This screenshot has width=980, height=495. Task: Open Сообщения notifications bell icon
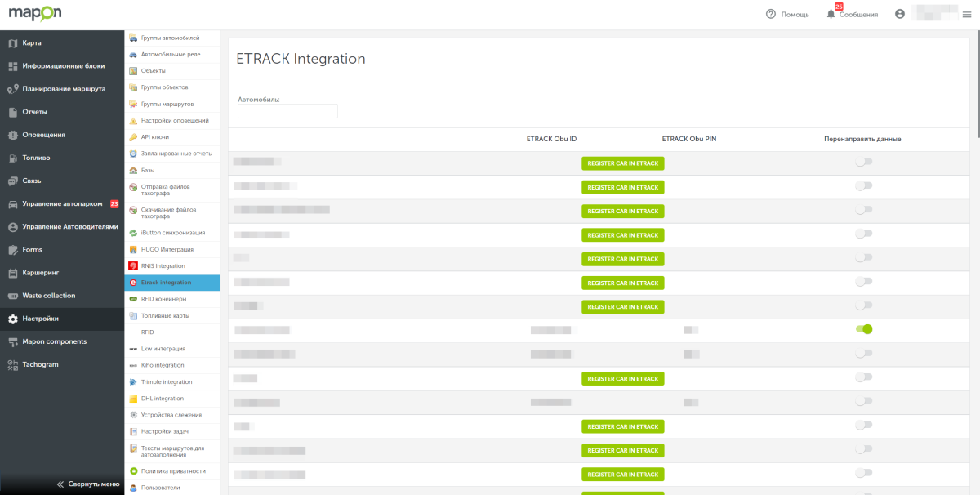point(831,14)
